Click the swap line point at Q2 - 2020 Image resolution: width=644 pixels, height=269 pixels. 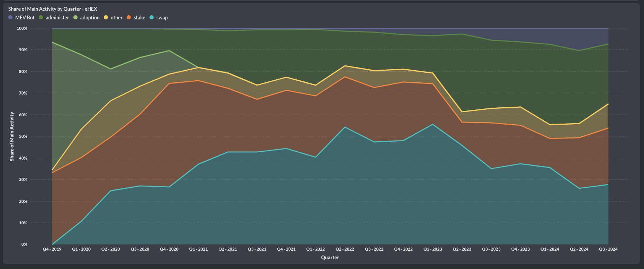click(x=110, y=191)
